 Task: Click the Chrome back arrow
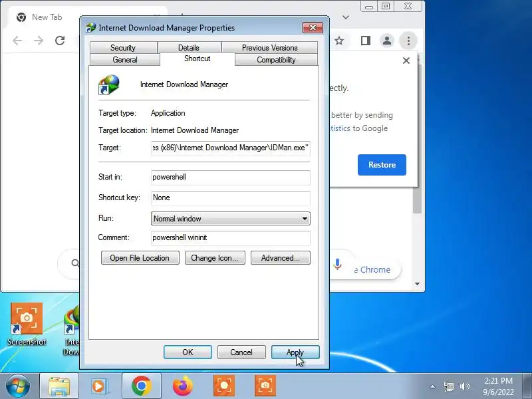17,41
